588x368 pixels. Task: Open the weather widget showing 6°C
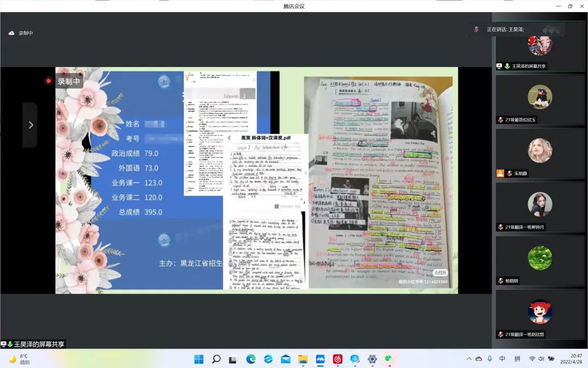point(19,359)
